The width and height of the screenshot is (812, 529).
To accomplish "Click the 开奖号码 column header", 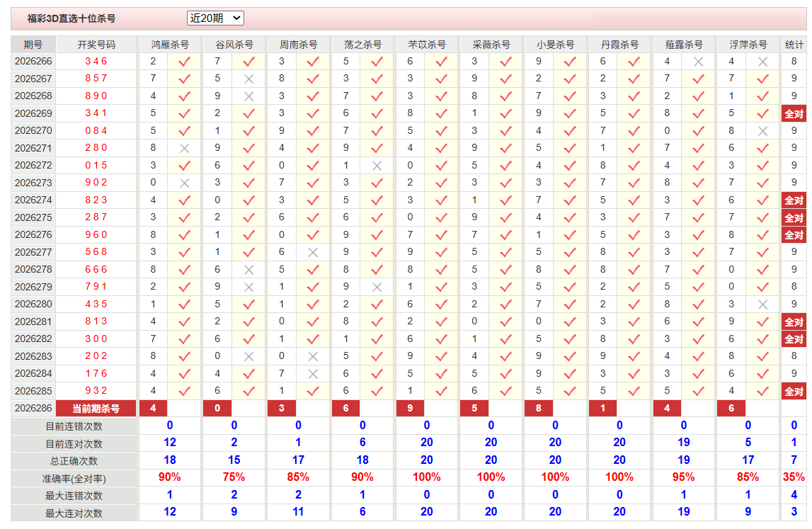I will [x=96, y=45].
